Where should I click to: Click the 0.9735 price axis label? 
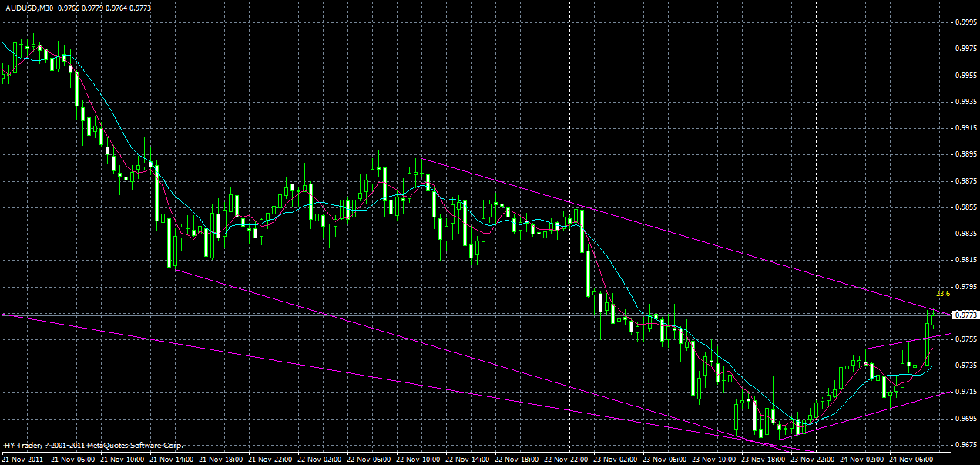click(x=966, y=366)
